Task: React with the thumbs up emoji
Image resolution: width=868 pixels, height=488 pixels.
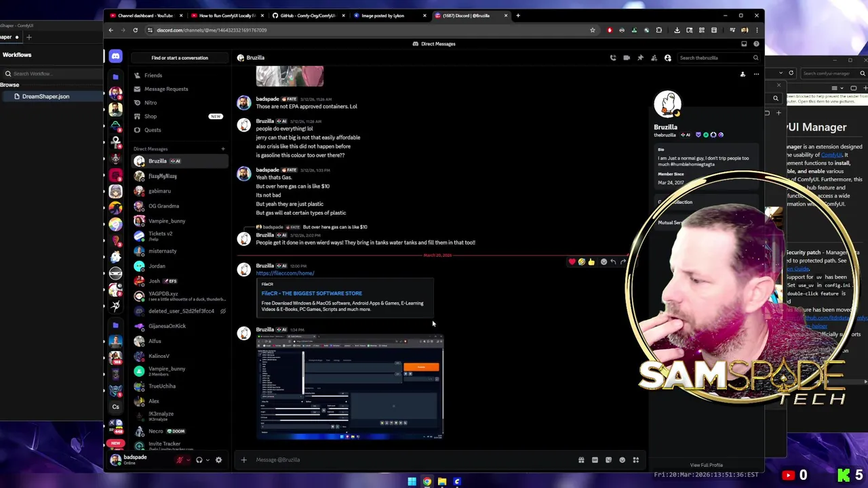Action: pyautogui.click(x=591, y=262)
